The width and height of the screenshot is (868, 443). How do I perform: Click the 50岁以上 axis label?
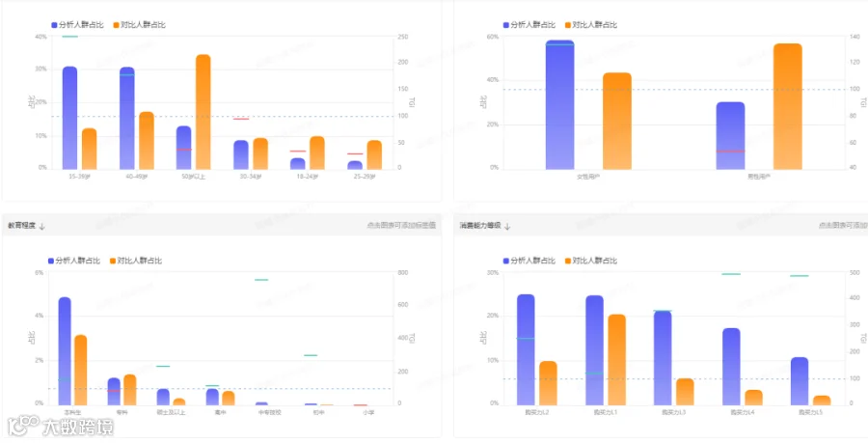tap(194, 177)
